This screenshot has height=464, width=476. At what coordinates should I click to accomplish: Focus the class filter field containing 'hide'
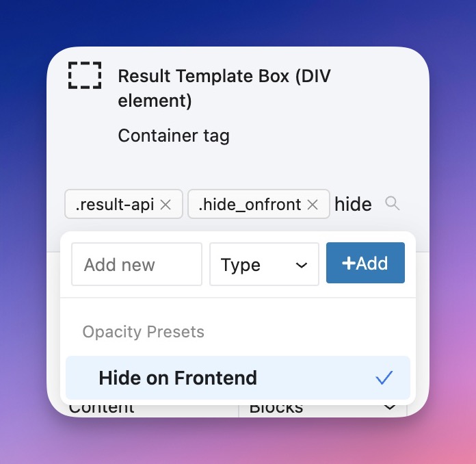[353, 204]
